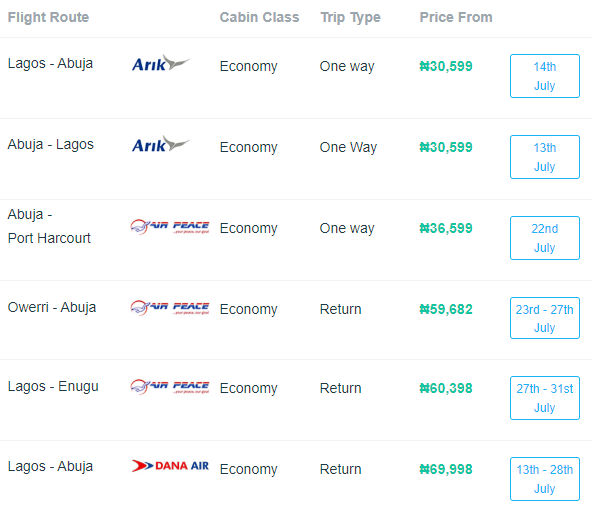
Task: Click Air Peace logo on Abuja - Port Harcourt row
Action: [x=170, y=227]
